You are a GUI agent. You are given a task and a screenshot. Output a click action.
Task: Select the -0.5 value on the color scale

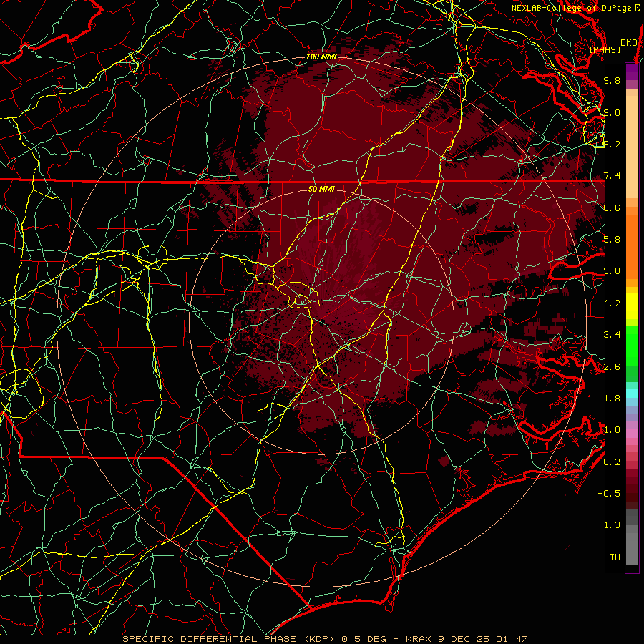tap(610, 494)
